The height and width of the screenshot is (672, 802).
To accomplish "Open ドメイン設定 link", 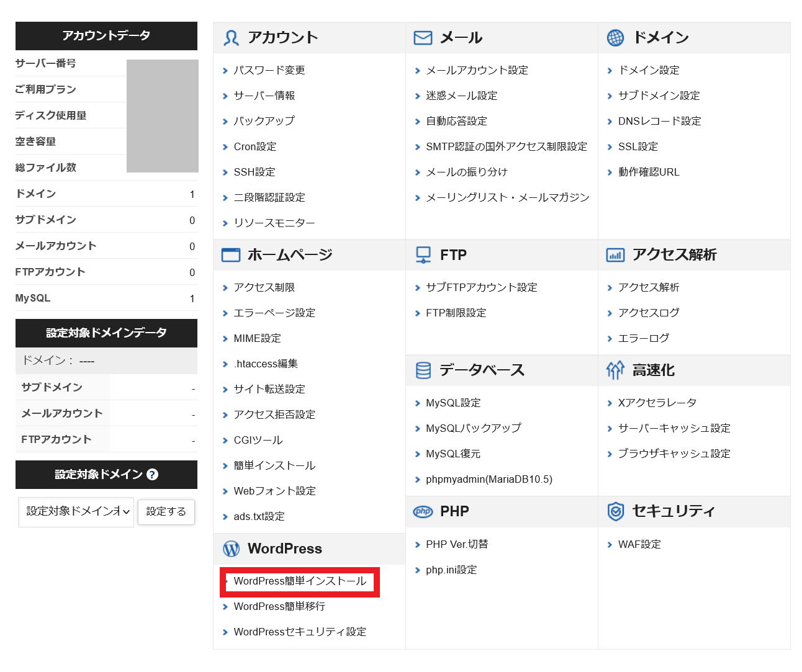I will (649, 70).
